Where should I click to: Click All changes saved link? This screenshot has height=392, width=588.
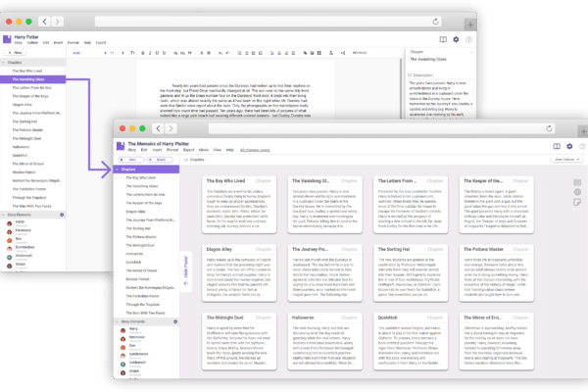pos(255,150)
